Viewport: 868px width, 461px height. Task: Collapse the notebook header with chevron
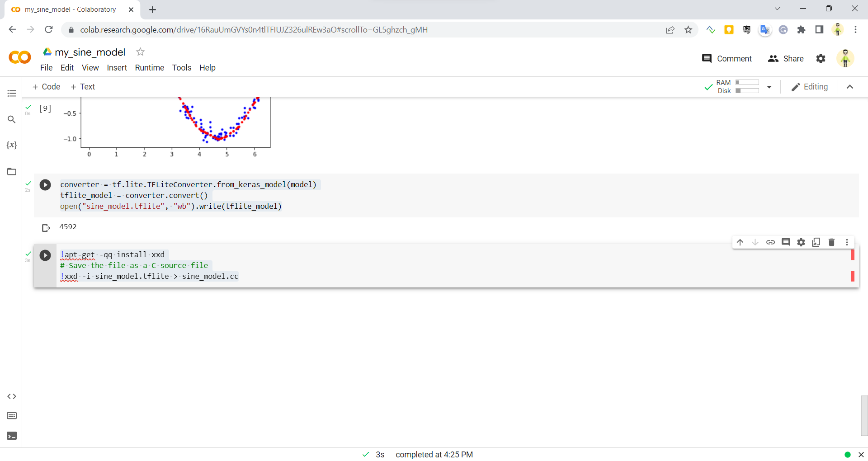pos(850,87)
